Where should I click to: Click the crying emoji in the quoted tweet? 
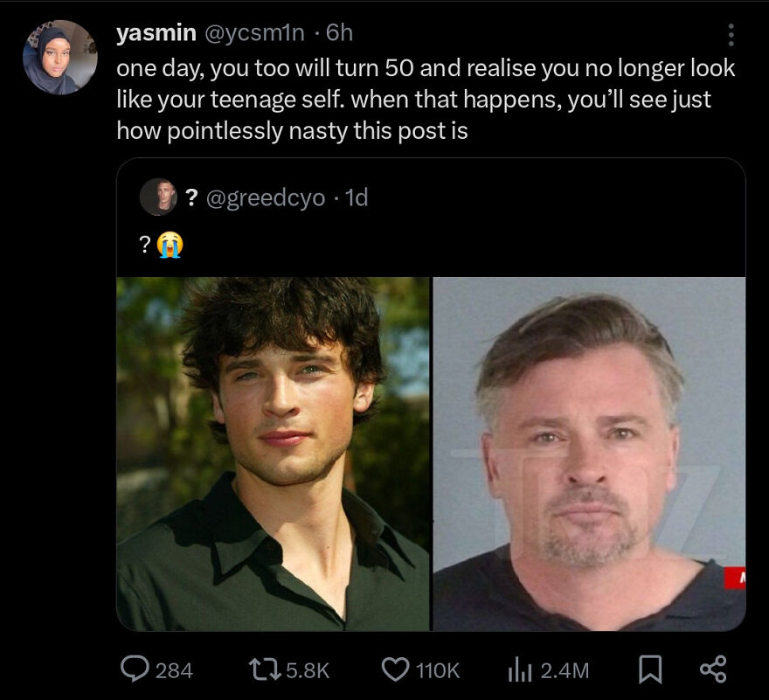coord(166,241)
